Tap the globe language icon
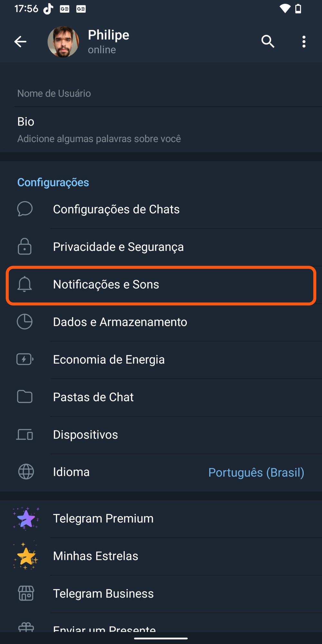The height and width of the screenshot is (644, 322). [x=26, y=472]
